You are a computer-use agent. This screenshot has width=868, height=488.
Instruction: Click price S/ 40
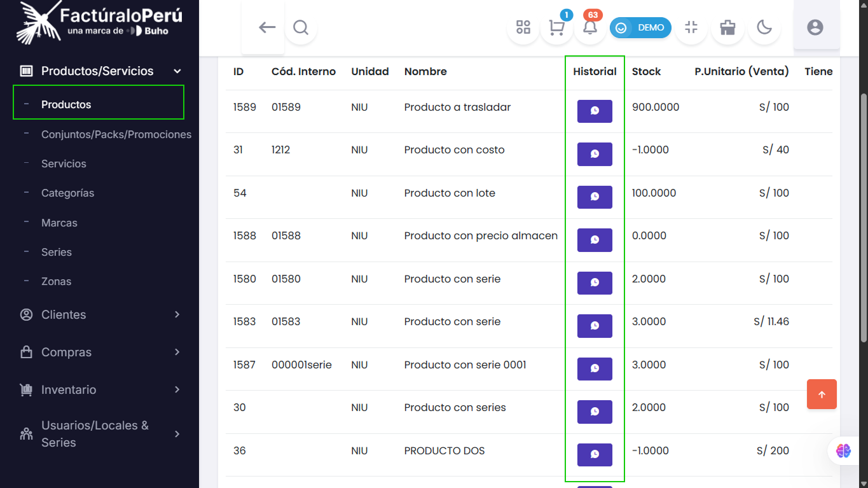pos(776,150)
